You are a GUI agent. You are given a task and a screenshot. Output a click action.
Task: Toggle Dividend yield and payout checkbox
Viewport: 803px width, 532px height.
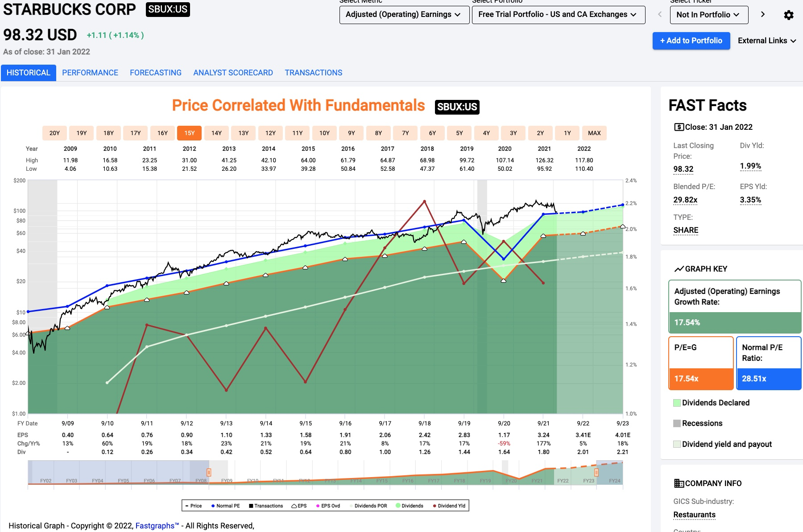pos(677,444)
